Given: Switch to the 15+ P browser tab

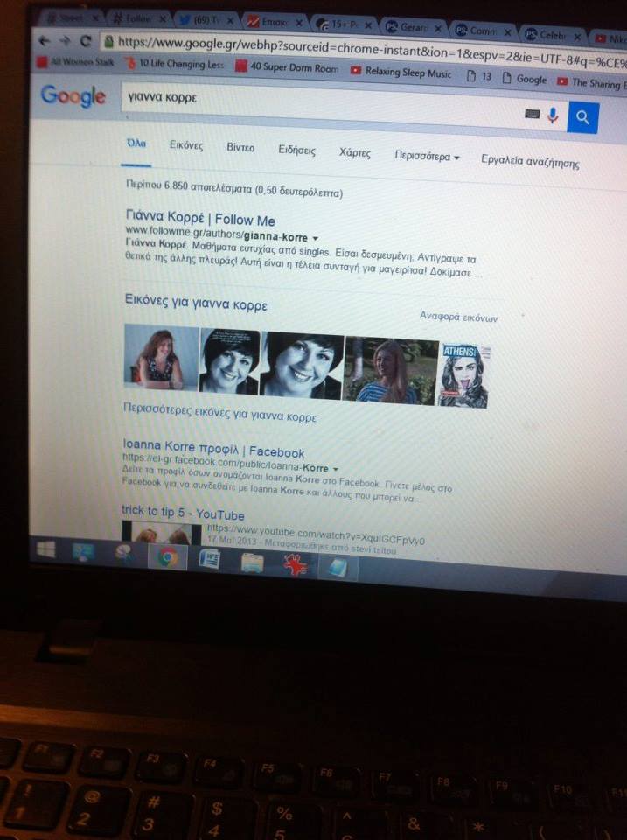Looking at the screenshot, I should click(x=343, y=24).
